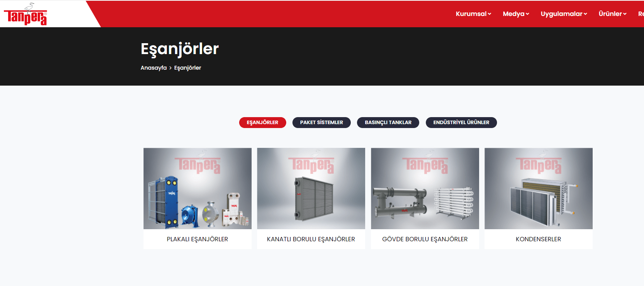Go to Anasayfa breadcrumb link
The height and width of the screenshot is (286, 644).
pos(154,68)
